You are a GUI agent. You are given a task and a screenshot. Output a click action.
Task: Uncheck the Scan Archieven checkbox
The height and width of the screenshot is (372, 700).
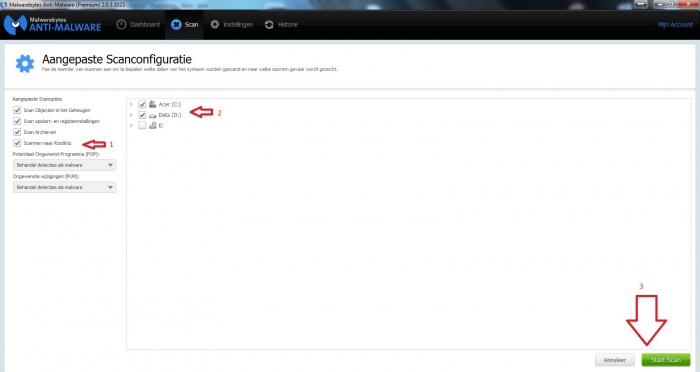pyautogui.click(x=17, y=132)
